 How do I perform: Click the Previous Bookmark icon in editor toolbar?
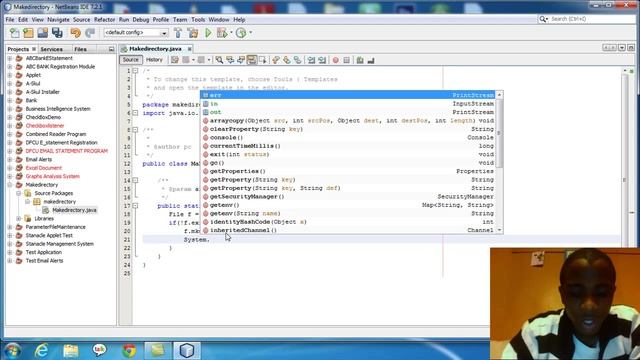(276, 60)
